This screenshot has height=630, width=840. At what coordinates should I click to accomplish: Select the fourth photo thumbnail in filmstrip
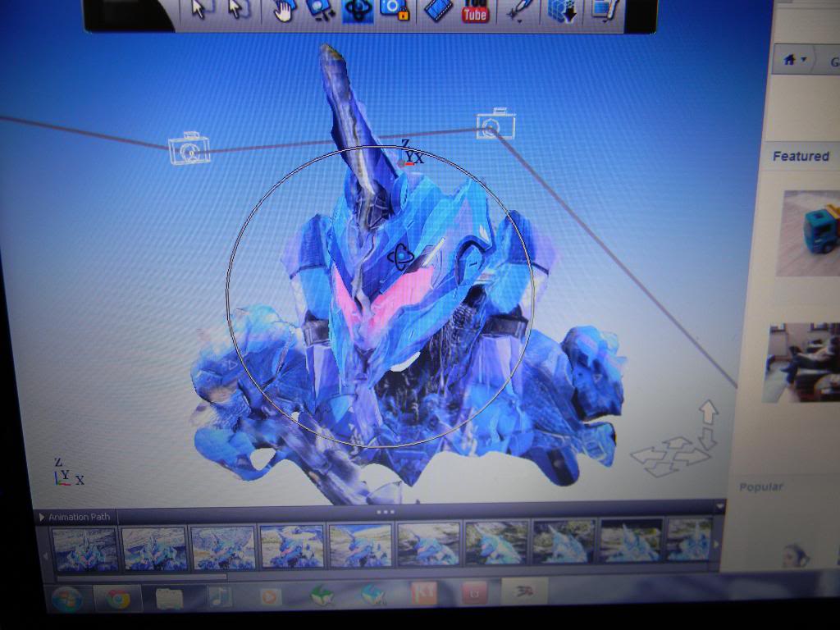[291, 546]
